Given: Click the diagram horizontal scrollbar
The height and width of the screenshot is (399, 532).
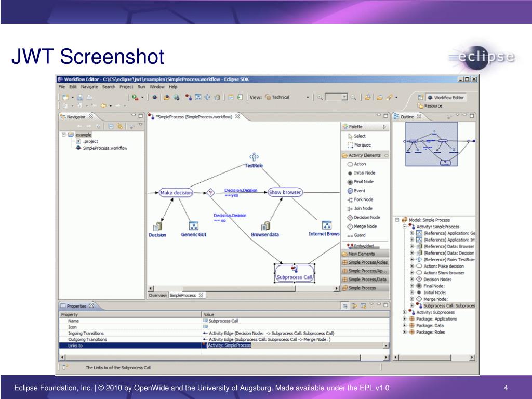Looking at the screenshot, I should pyautogui.click(x=244, y=288).
